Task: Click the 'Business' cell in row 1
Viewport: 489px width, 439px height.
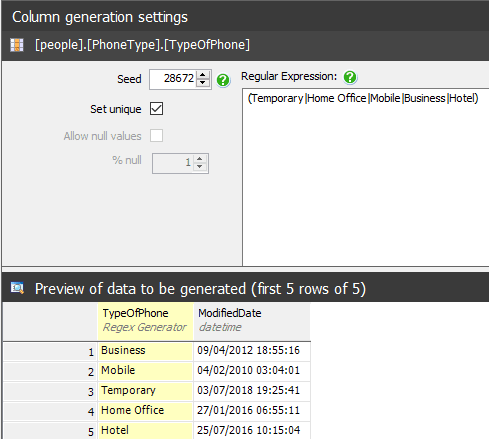Action: (x=145, y=351)
